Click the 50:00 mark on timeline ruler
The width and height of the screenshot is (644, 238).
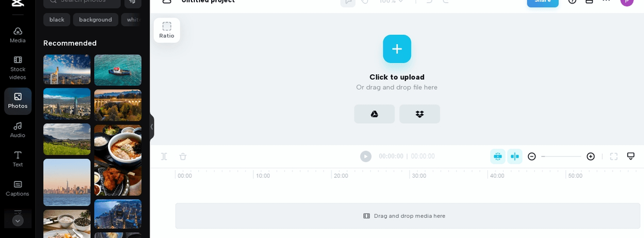(x=575, y=176)
